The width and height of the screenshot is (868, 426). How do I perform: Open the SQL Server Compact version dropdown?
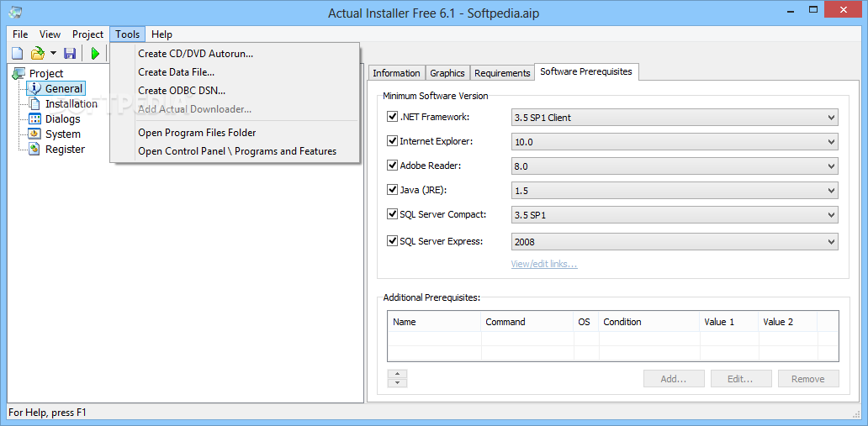[675, 214]
